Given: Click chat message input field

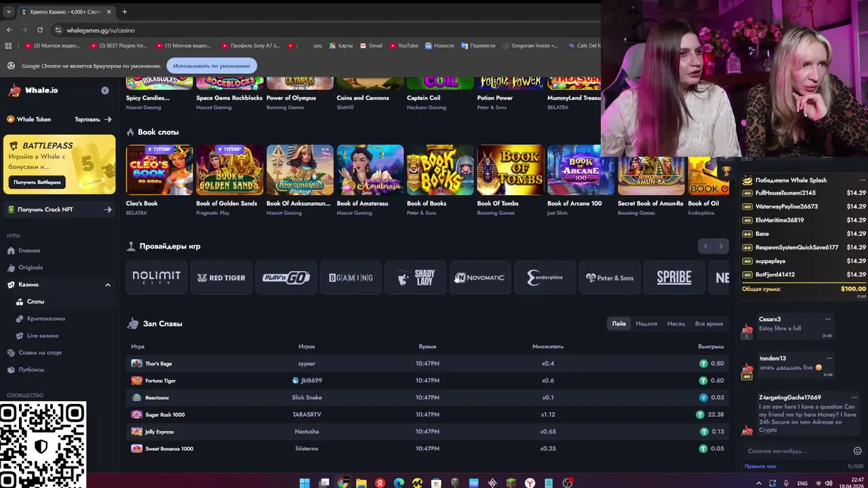Looking at the screenshot, I should (797, 451).
